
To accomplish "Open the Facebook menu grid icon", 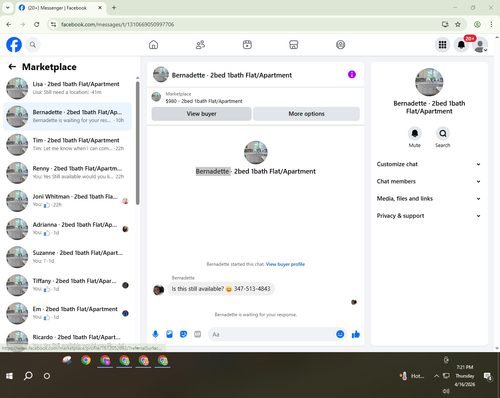I will (442, 45).
